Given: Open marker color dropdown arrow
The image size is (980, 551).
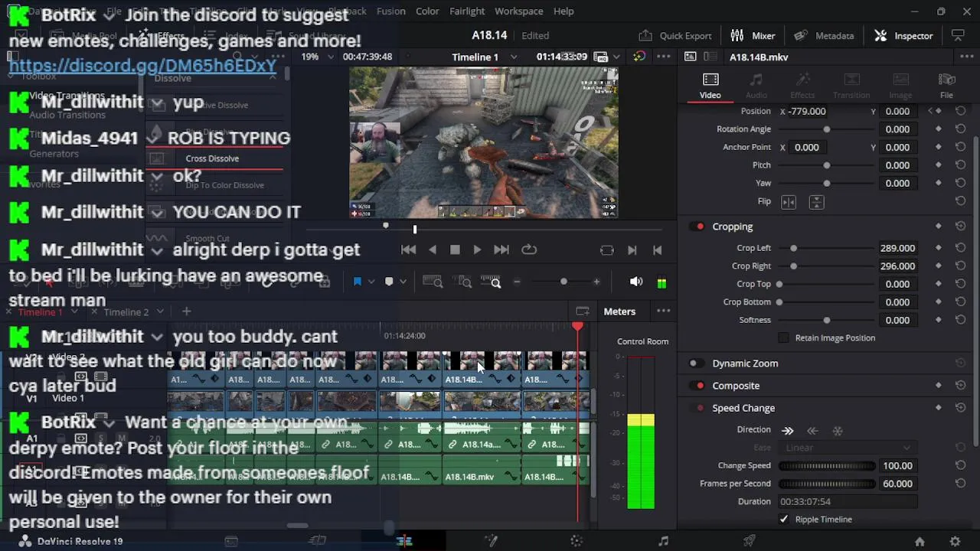Looking at the screenshot, I should coord(403,282).
